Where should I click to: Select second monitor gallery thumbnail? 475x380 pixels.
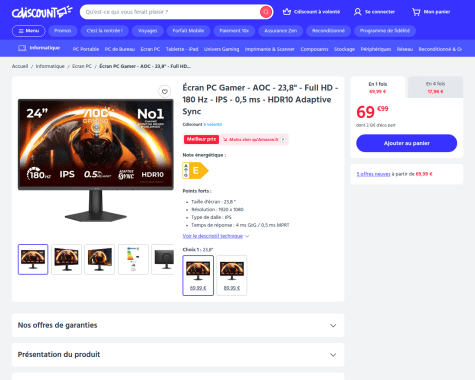point(66,259)
